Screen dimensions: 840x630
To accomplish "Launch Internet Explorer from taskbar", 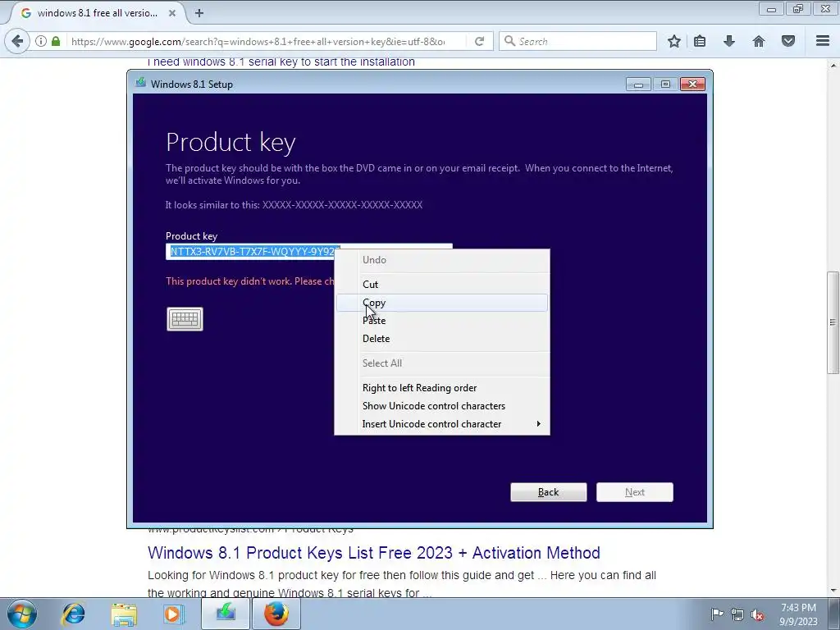I will (x=73, y=614).
